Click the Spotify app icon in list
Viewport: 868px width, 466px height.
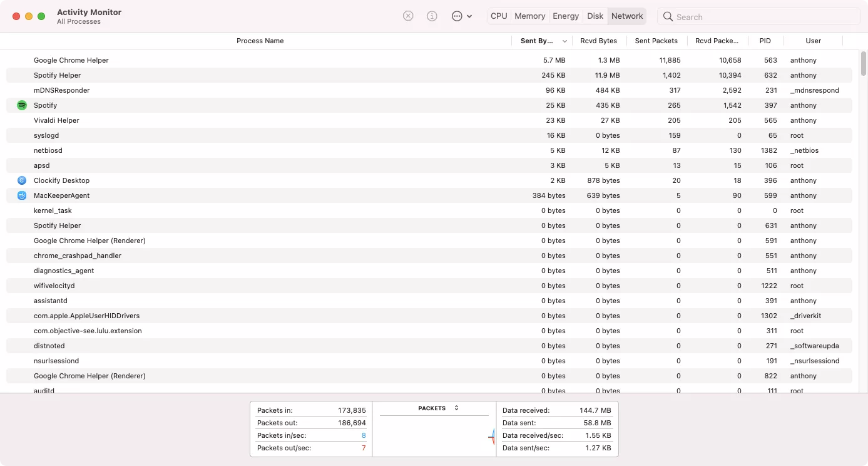[x=22, y=105]
